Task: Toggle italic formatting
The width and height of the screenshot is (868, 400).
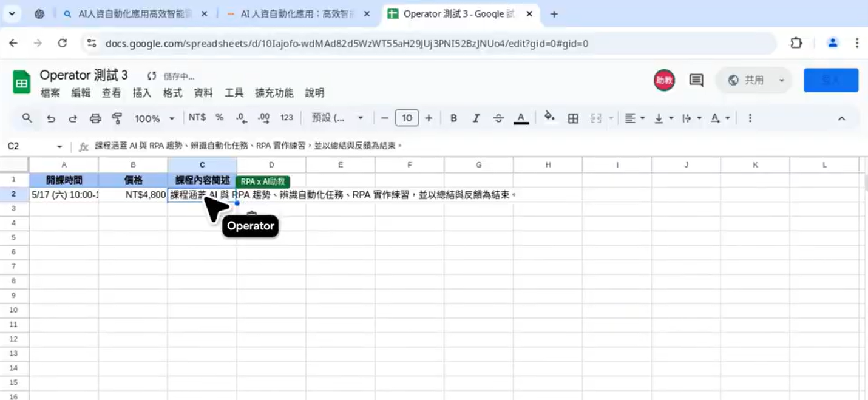Action: (476, 118)
